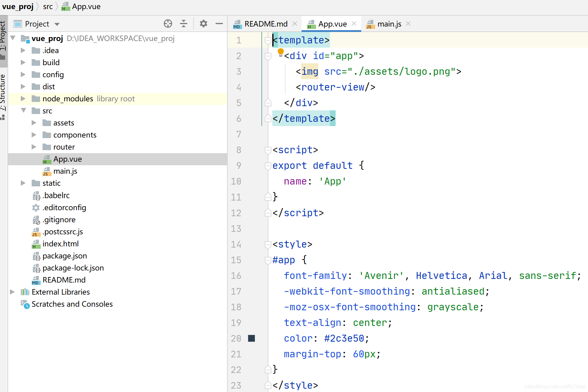Collapse the vue_proj root node
588x392 pixels.
(x=13, y=38)
